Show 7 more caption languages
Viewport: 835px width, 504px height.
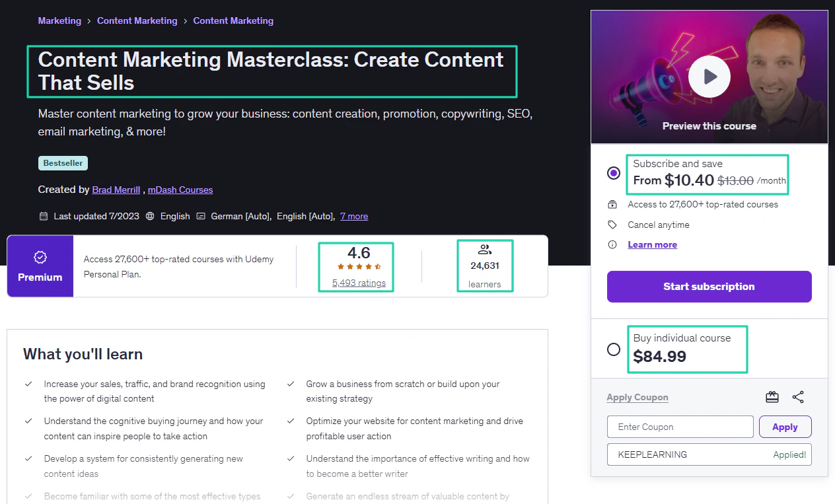[x=354, y=216]
